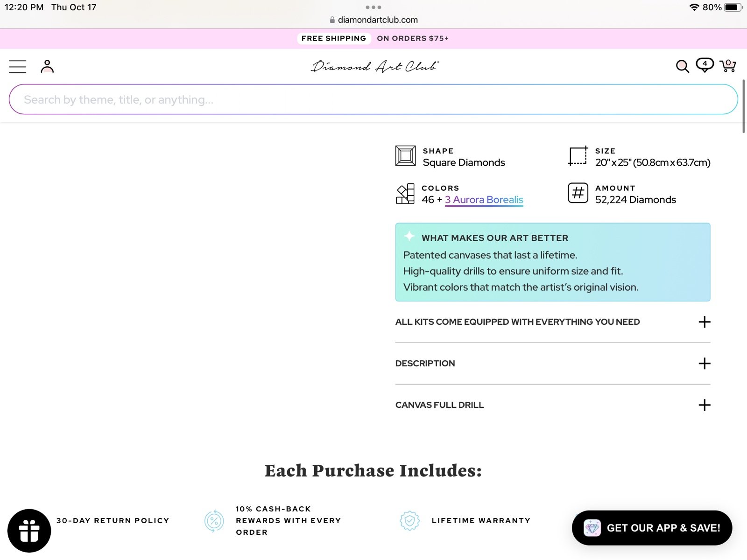Screen dimensions: 747x560
Task: Click Patented canvases that last a lifetime
Action: 490,255
